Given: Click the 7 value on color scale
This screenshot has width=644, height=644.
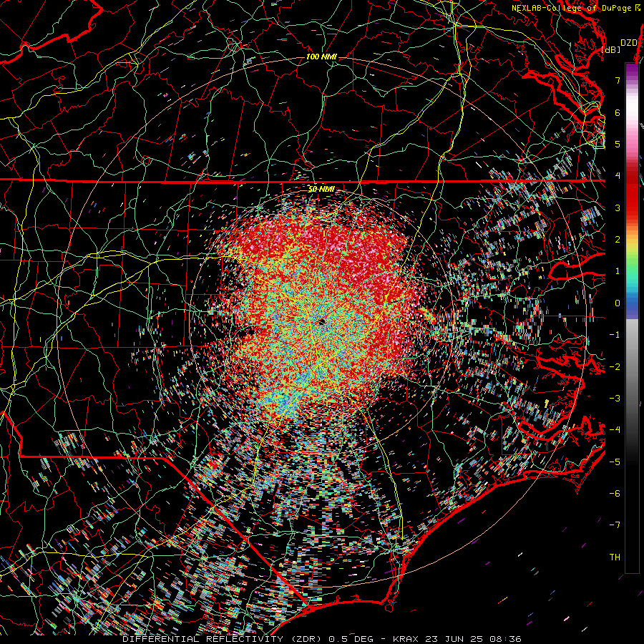Looking at the screenshot, I should 618,80.
